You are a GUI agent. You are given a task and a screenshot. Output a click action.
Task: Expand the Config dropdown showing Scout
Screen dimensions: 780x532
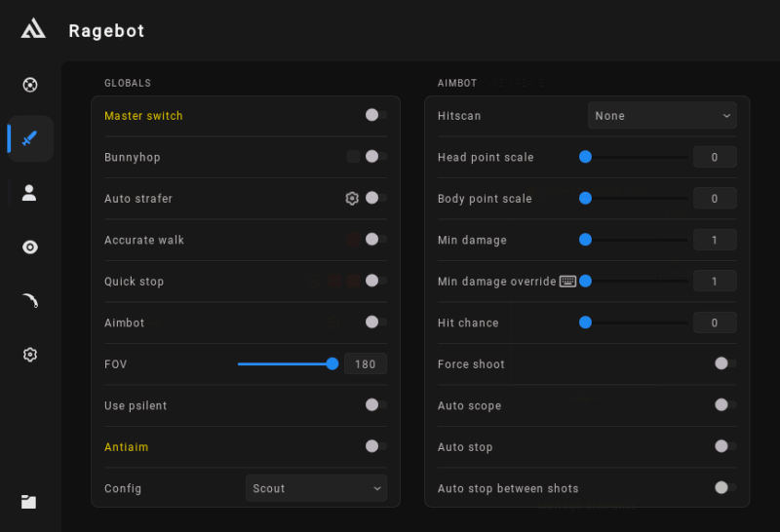tap(316, 488)
